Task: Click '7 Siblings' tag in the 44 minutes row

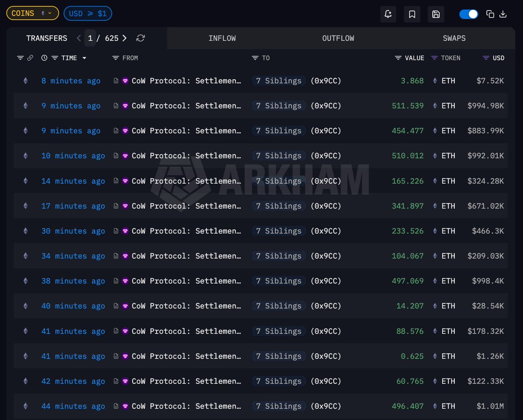Action: coord(278,406)
